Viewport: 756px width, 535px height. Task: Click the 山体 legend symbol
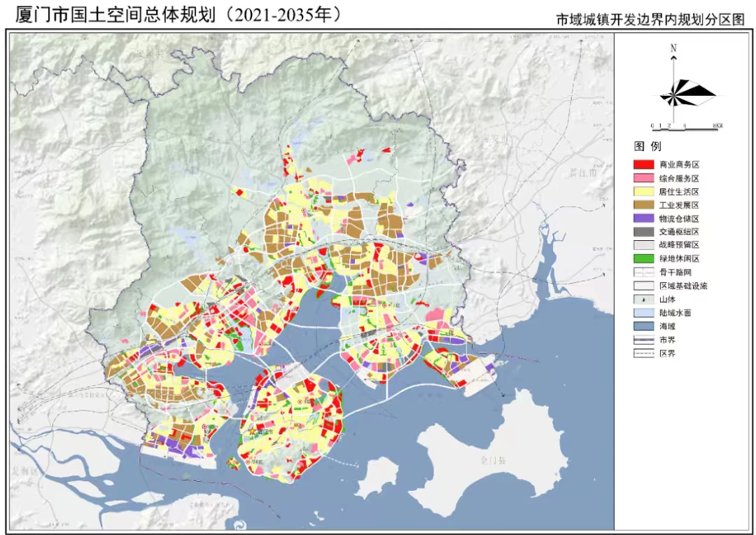643,299
